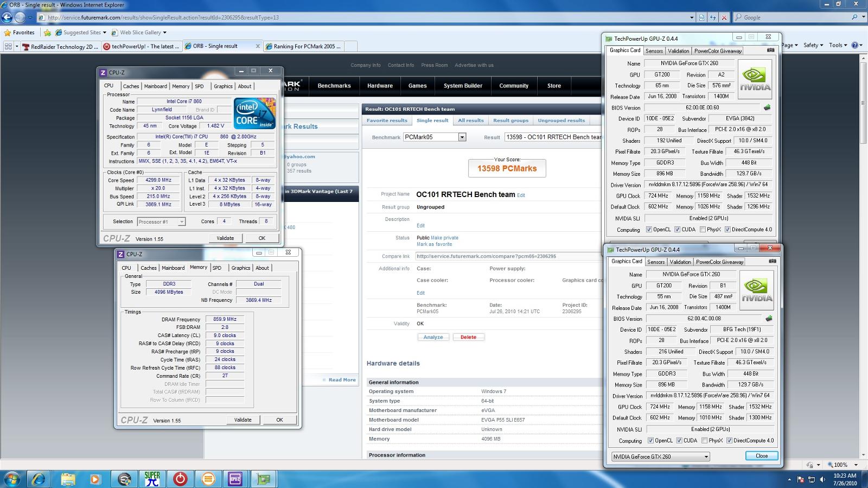
Task: Take screenshot via bottom GPU-Z camera icon
Action: (x=772, y=261)
